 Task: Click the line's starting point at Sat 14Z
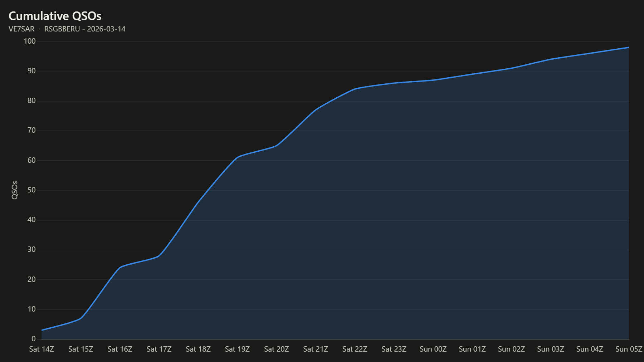click(x=42, y=330)
